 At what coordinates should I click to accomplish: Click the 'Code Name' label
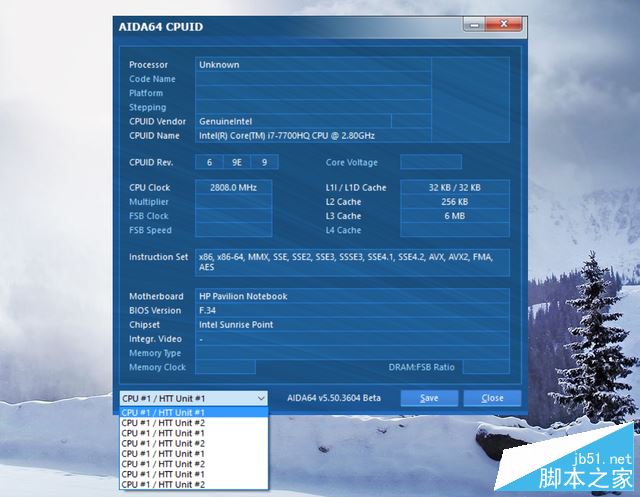152,79
